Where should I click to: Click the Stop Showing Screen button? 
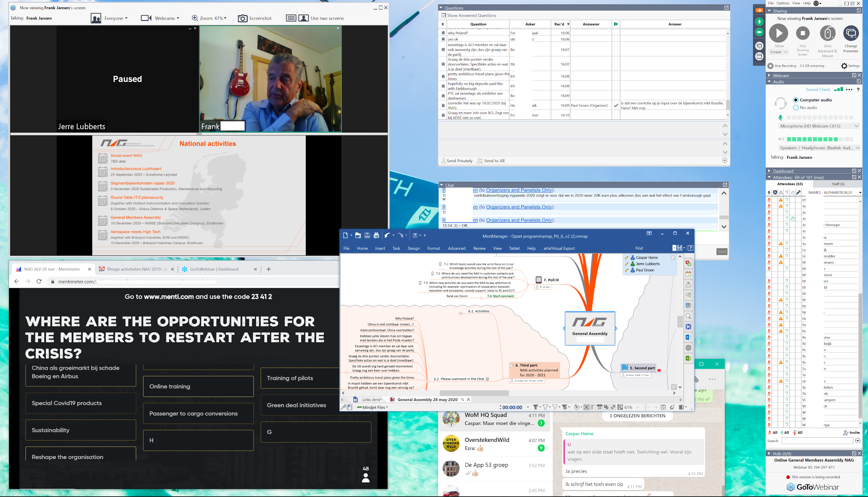[x=802, y=34]
